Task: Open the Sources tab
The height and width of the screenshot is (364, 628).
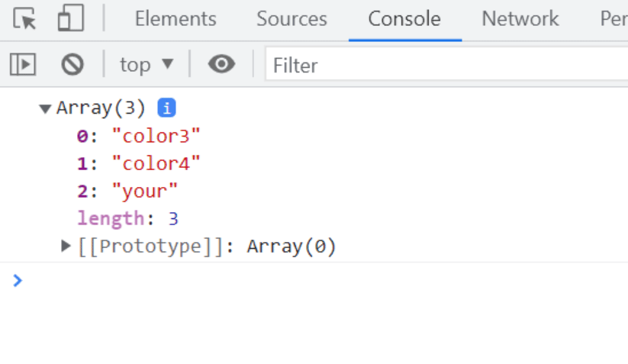Action: pyautogui.click(x=291, y=19)
